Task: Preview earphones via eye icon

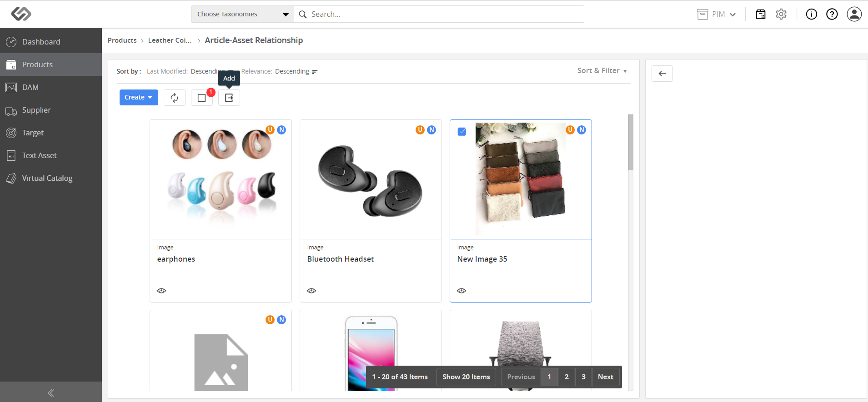Action: [161, 291]
